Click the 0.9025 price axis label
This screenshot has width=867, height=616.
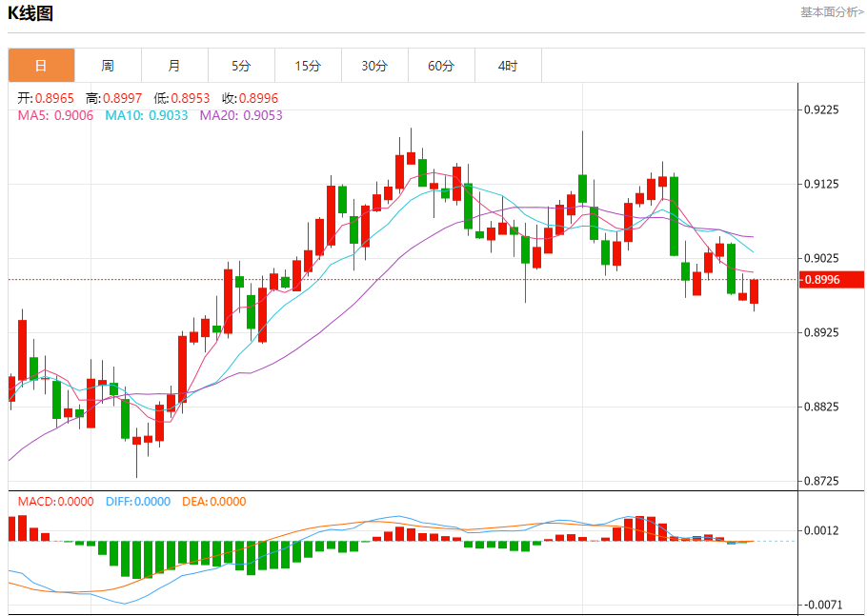click(821, 258)
